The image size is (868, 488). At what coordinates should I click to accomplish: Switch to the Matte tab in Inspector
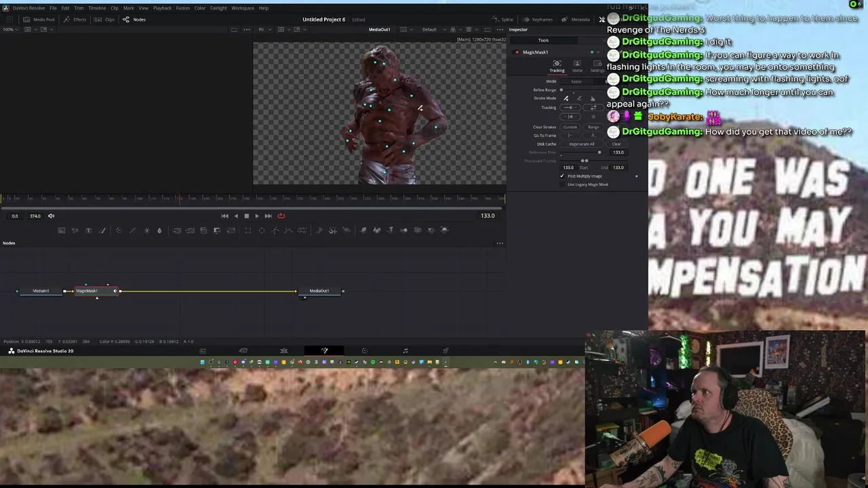click(577, 66)
